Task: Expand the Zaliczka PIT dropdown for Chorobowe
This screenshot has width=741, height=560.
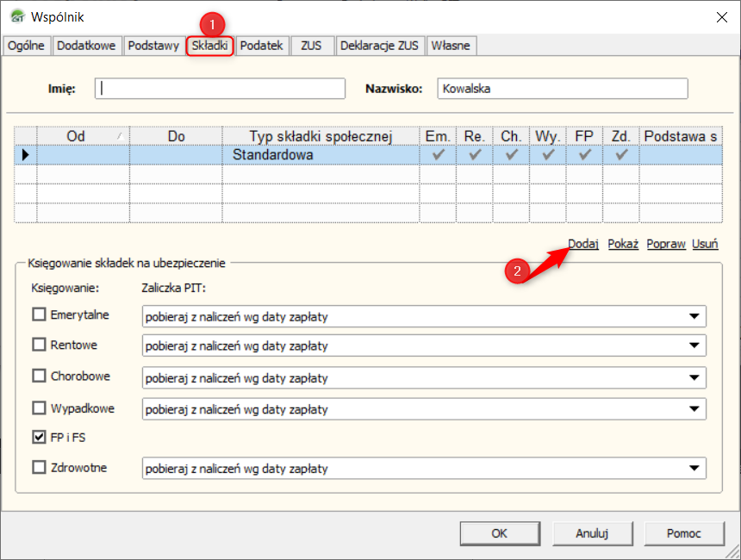Action: (424, 378)
